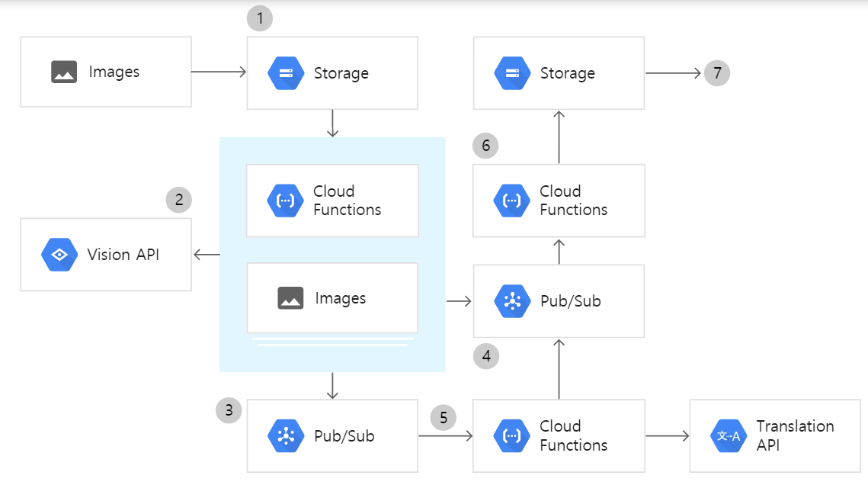Click the Cloud Functions icon beside step 6
This screenshot has height=485, width=868.
(511, 201)
